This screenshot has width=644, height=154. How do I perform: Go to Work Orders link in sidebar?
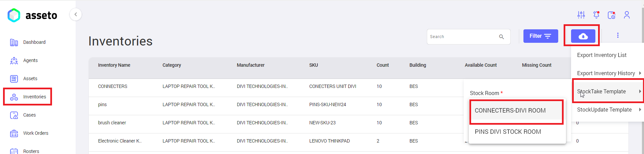click(36, 133)
